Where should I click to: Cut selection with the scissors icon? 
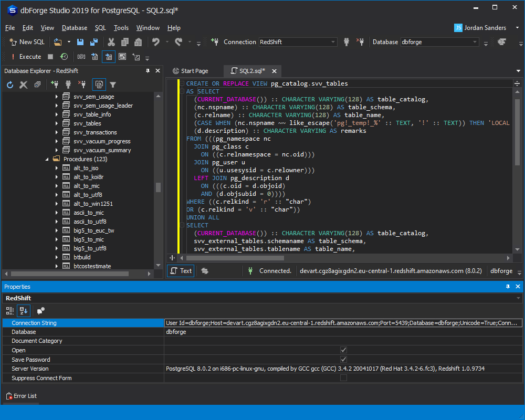(111, 42)
